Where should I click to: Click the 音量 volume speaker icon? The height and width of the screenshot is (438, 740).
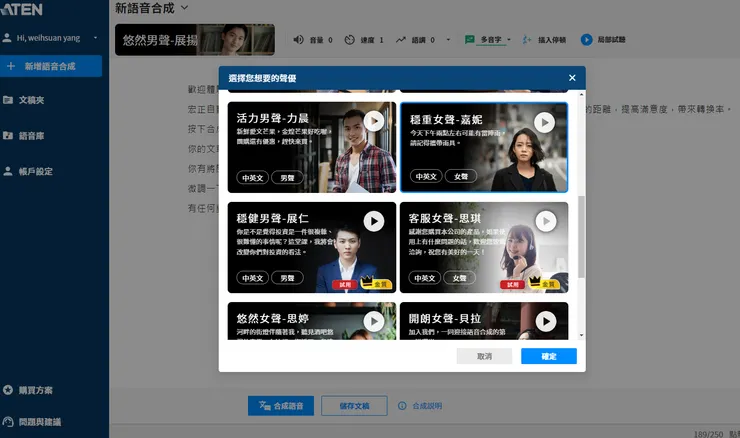pos(298,40)
